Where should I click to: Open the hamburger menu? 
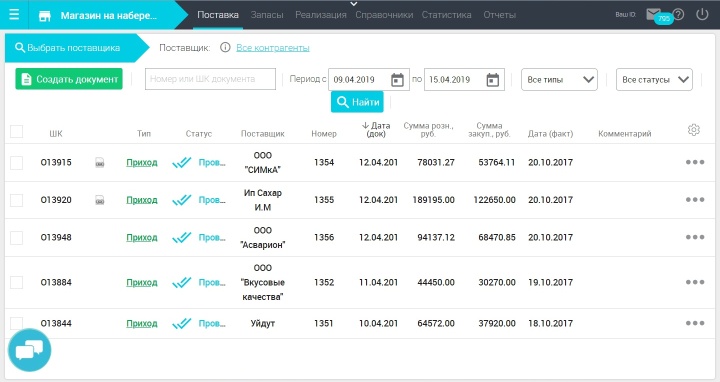coord(14,15)
